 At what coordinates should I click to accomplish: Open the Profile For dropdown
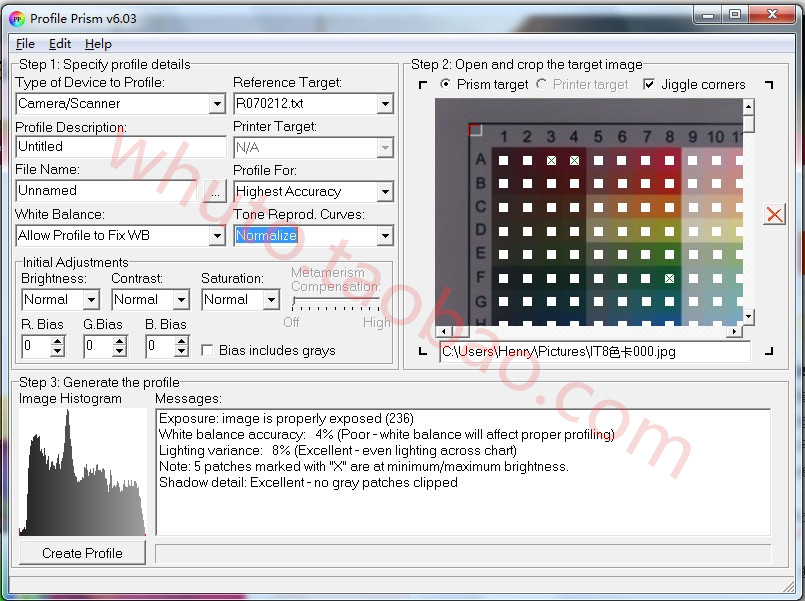pyautogui.click(x=385, y=192)
